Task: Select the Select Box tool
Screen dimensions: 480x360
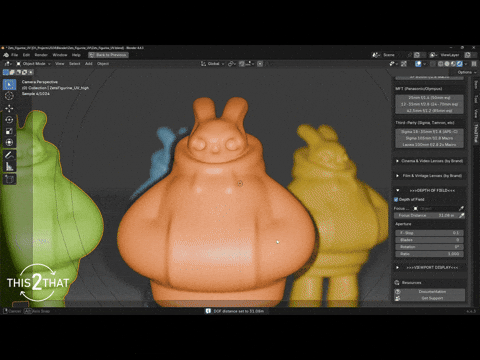Action: 9,84
